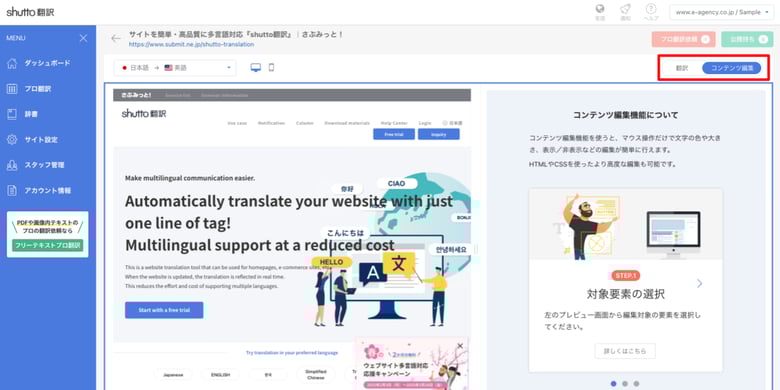Viewport: 780px width, 390px height.
Task: Open the www.e-agency.co.jp / Sample site dropdown
Action: [x=721, y=12]
